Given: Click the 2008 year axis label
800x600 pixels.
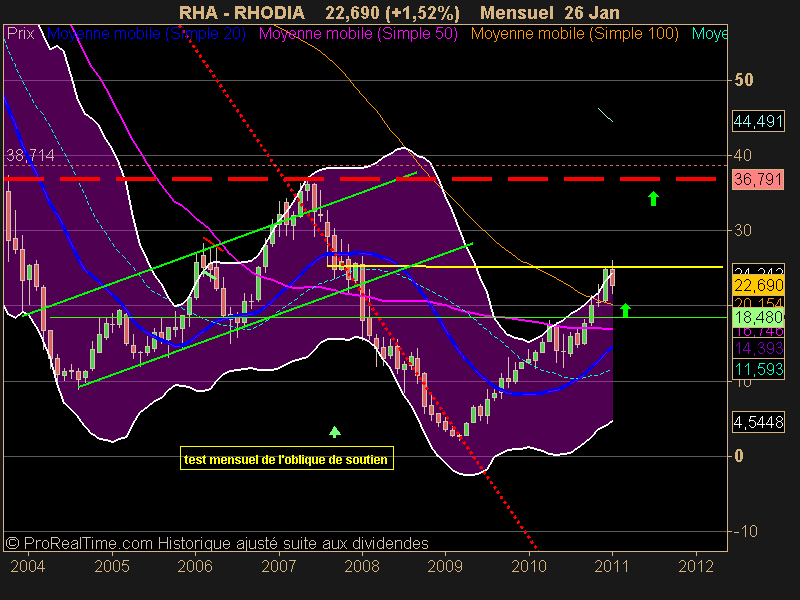Looking at the screenshot, I should (x=362, y=566).
